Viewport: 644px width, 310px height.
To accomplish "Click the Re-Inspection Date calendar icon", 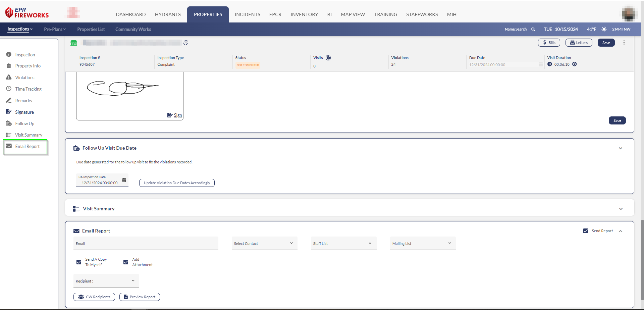I will [124, 180].
